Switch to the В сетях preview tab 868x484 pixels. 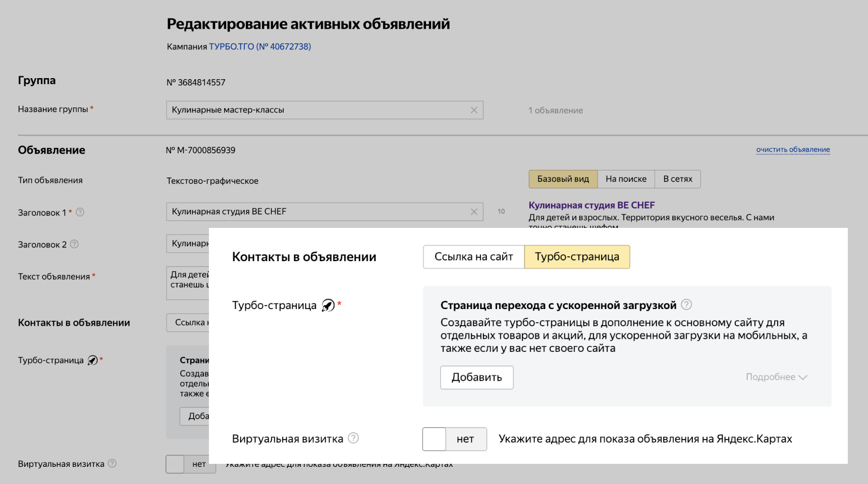click(677, 179)
